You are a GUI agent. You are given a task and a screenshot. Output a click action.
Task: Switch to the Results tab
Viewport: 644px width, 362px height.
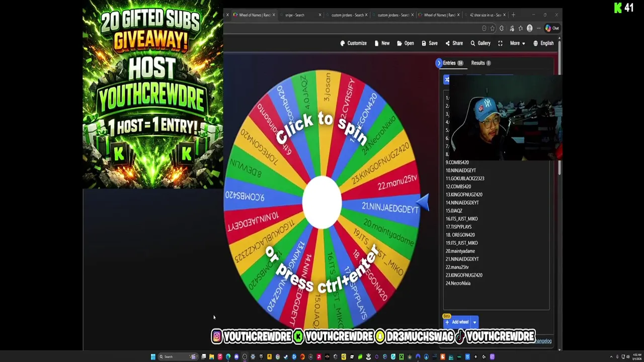(x=480, y=63)
